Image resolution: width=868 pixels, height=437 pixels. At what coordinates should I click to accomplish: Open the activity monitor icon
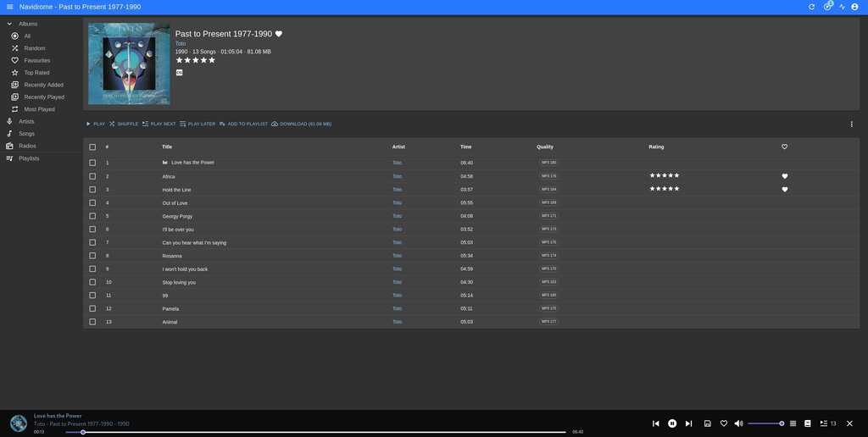click(x=842, y=7)
